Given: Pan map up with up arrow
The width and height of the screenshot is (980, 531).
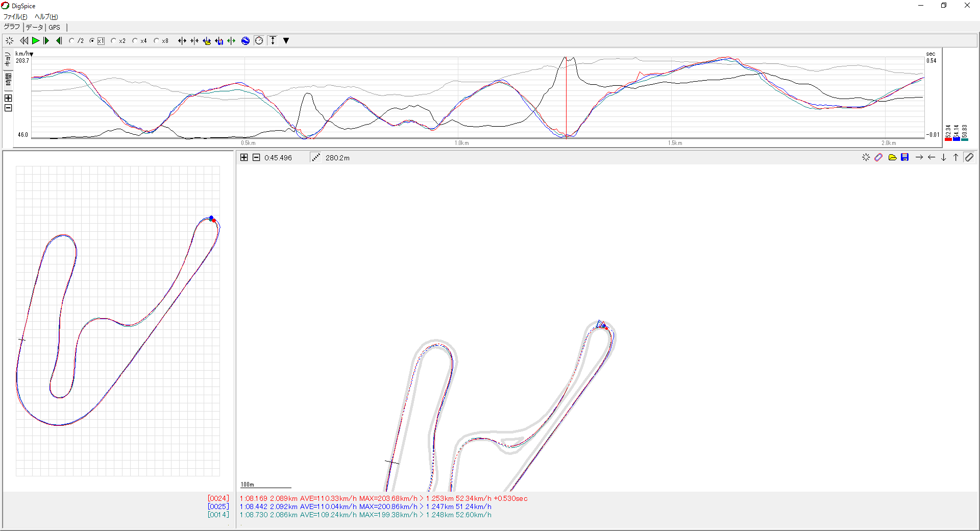Looking at the screenshot, I should click(x=956, y=157).
